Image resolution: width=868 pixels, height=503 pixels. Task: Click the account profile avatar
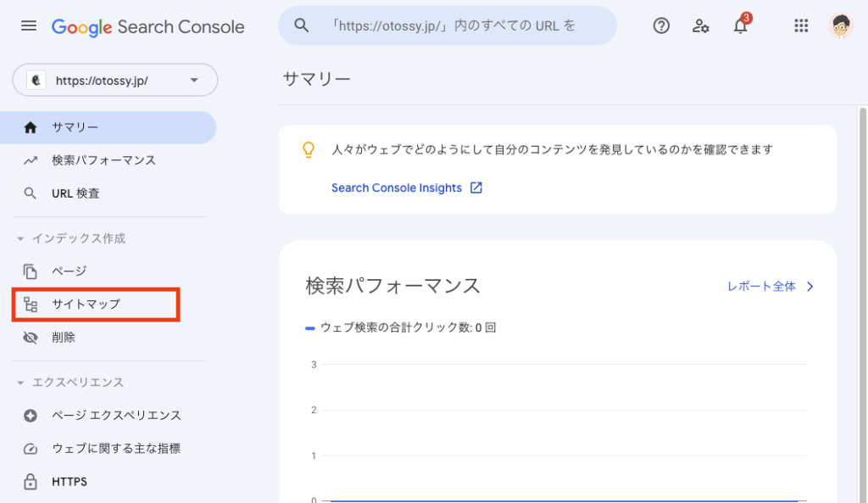point(841,26)
